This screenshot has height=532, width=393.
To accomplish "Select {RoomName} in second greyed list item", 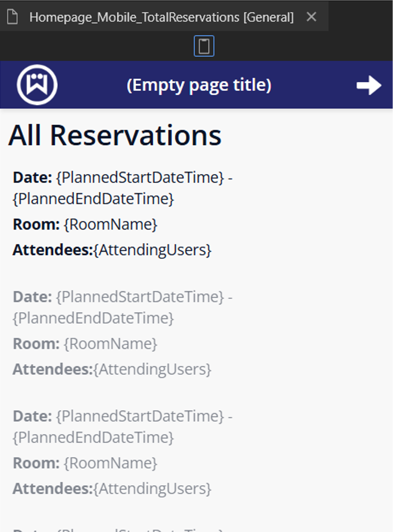I will click(x=110, y=344).
